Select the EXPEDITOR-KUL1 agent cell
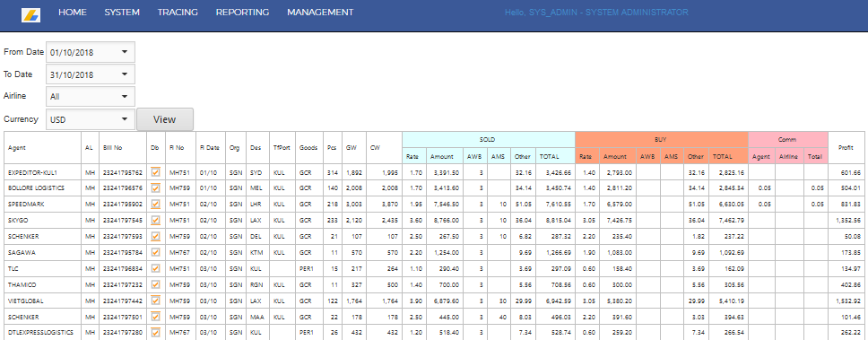This screenshot has width=868, height=340. [x=43, y=173]
